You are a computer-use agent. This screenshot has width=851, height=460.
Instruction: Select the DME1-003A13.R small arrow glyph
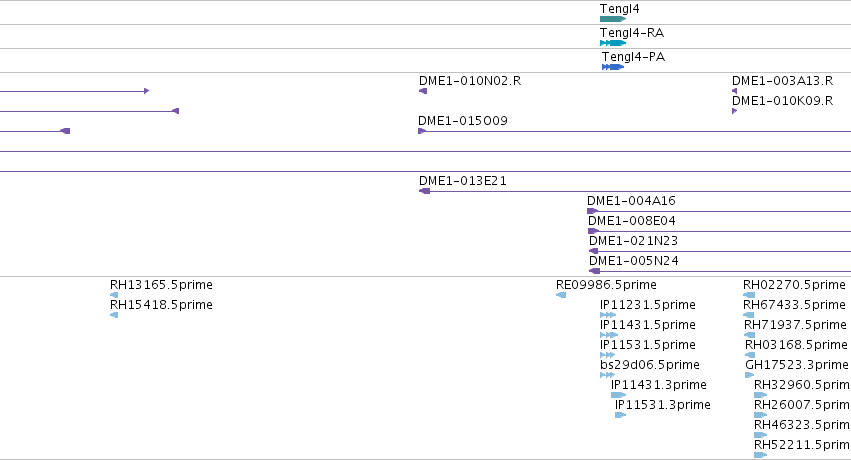(734, 91)
